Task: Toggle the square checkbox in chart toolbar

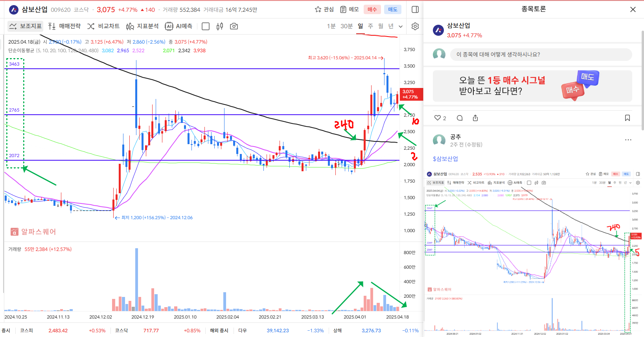Action: (205, 26)
